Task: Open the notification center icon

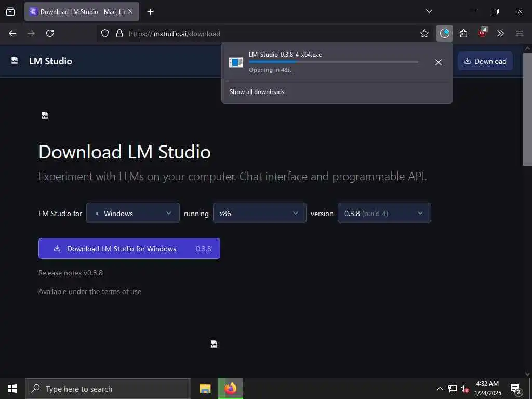Action: (515, 389)
